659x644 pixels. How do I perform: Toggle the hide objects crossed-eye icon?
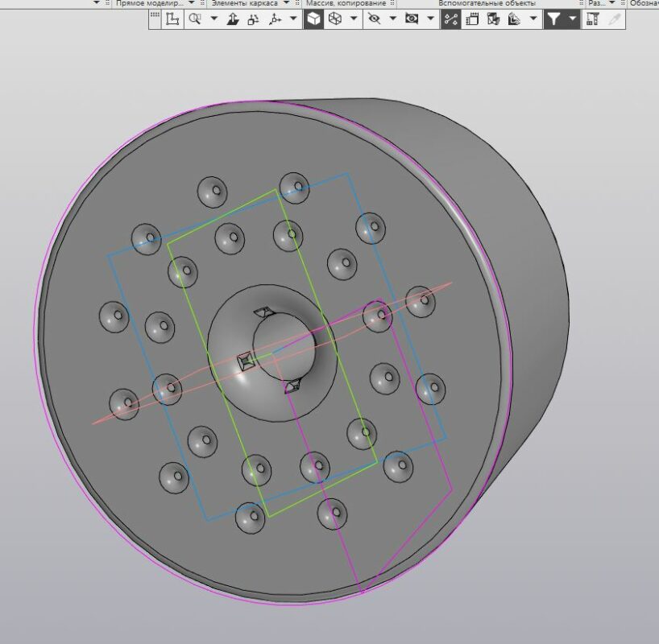[374, 19]
